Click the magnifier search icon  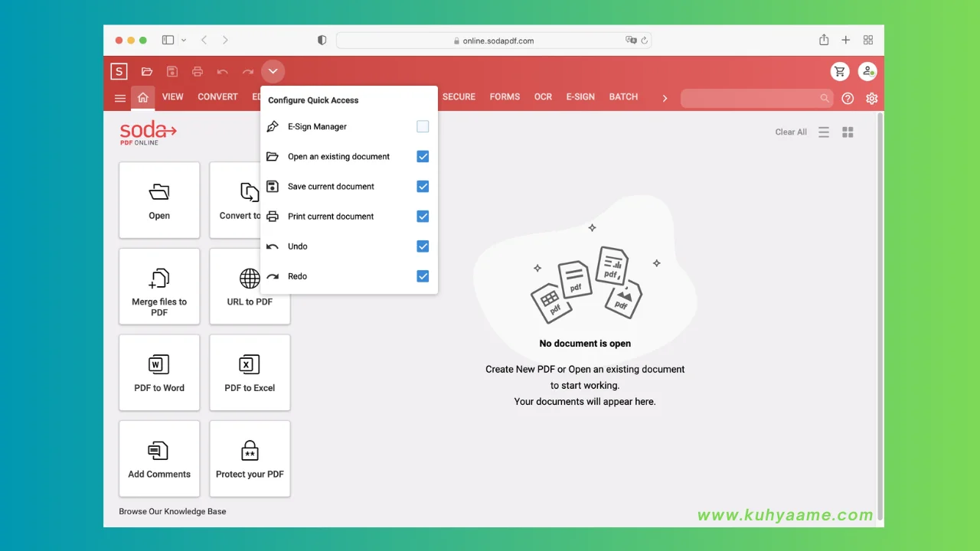tap(825, 98)
